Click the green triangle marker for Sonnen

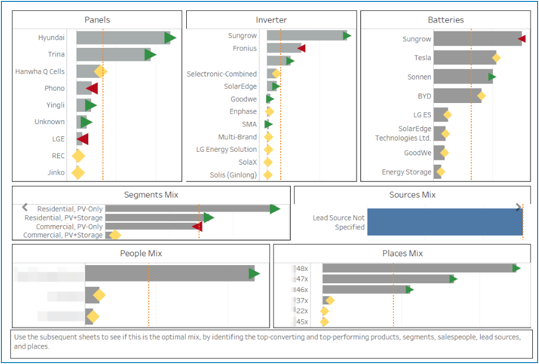click(492, 77)
